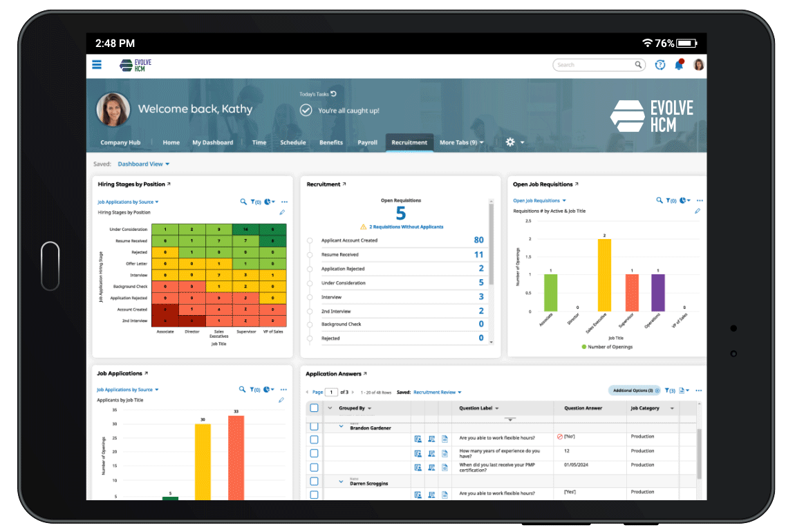Screen dimensions: 795x532
Task: Change chart type in Open Job Requisitions widget
Action: point(685,200)
